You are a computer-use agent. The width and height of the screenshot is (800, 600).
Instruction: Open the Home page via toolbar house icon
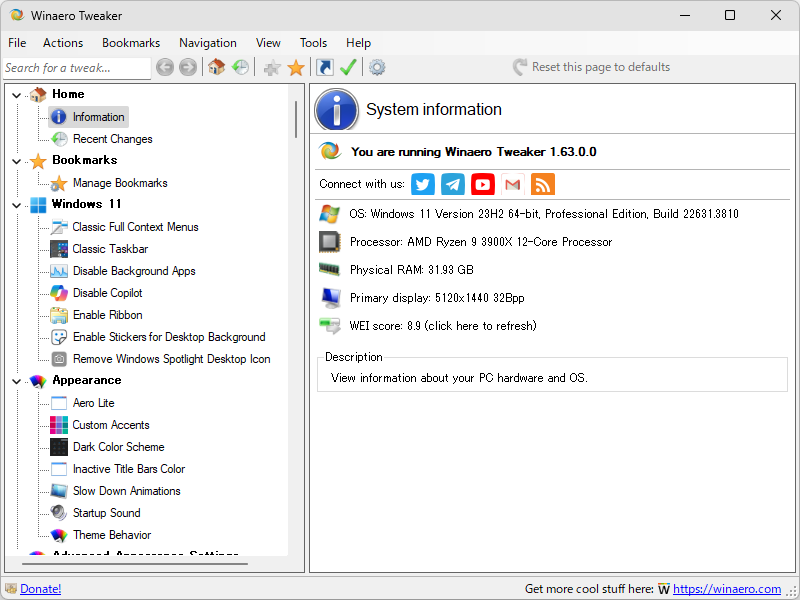coord(215,67)
